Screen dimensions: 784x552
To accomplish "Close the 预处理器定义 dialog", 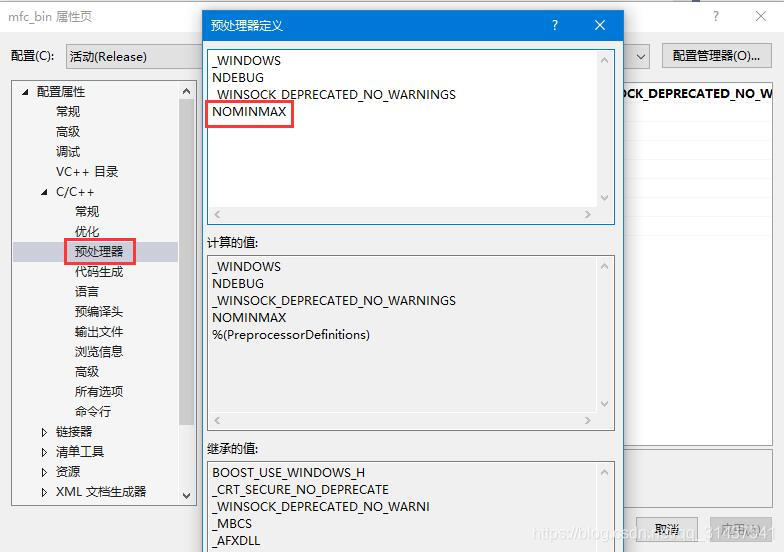I will point(600,25).
